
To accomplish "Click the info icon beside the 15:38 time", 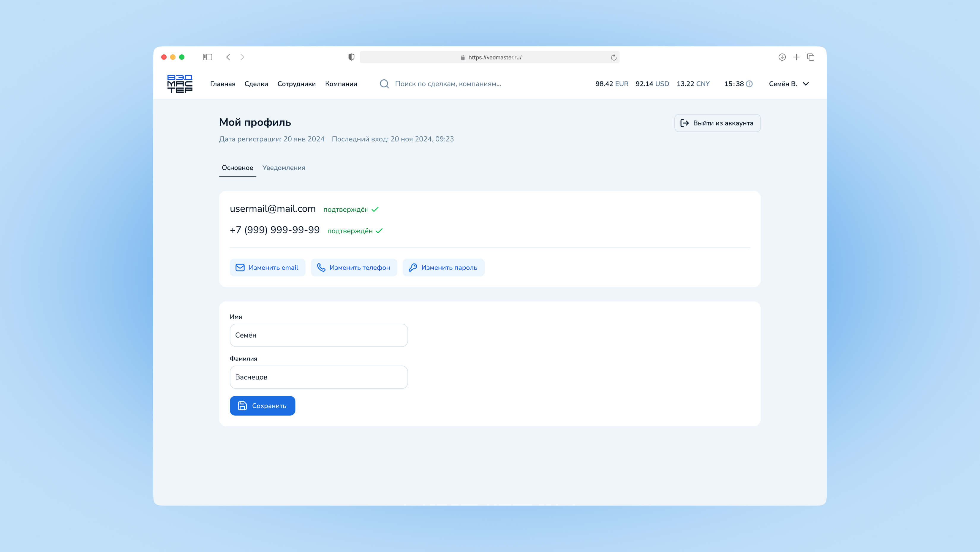I will (749, 84).
